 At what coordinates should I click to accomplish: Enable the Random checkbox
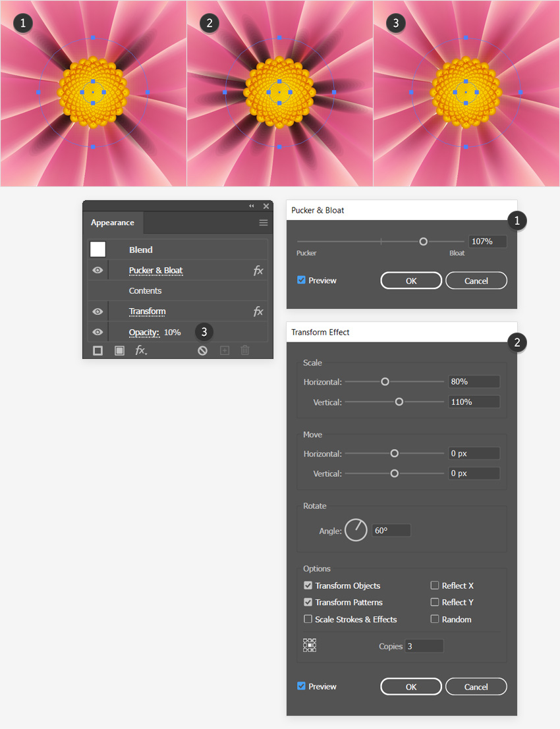pyautogui.click(x=434, y=619)
